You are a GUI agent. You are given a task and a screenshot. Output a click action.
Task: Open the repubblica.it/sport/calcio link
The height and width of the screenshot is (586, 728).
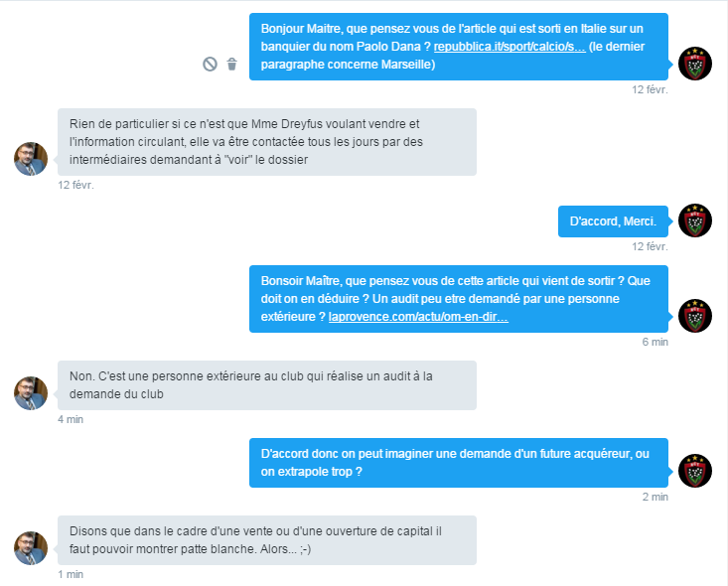click(x=510, y=47)
